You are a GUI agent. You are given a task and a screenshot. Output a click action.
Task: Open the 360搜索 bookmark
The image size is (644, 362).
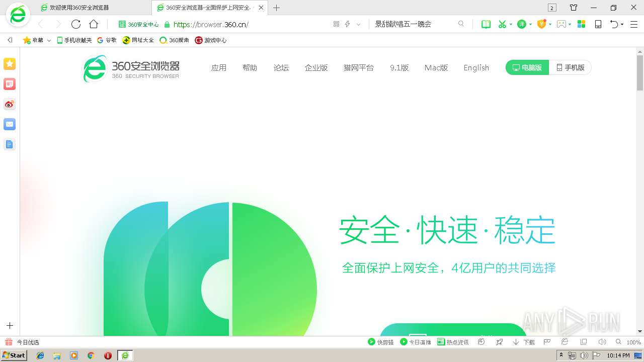point(174,40)
